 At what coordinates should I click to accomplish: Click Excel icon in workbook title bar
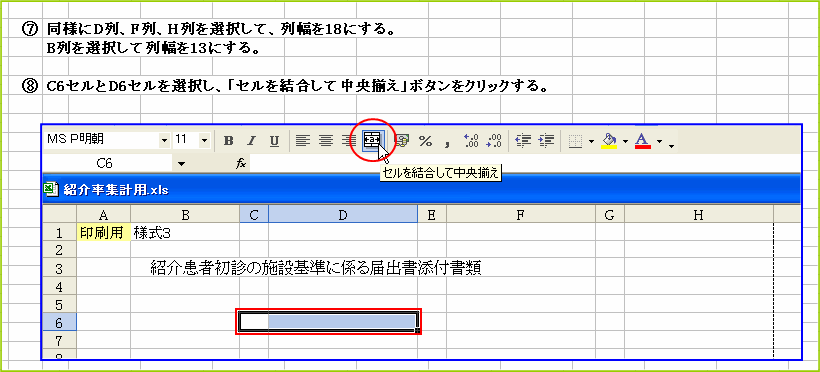coord(51,189)
